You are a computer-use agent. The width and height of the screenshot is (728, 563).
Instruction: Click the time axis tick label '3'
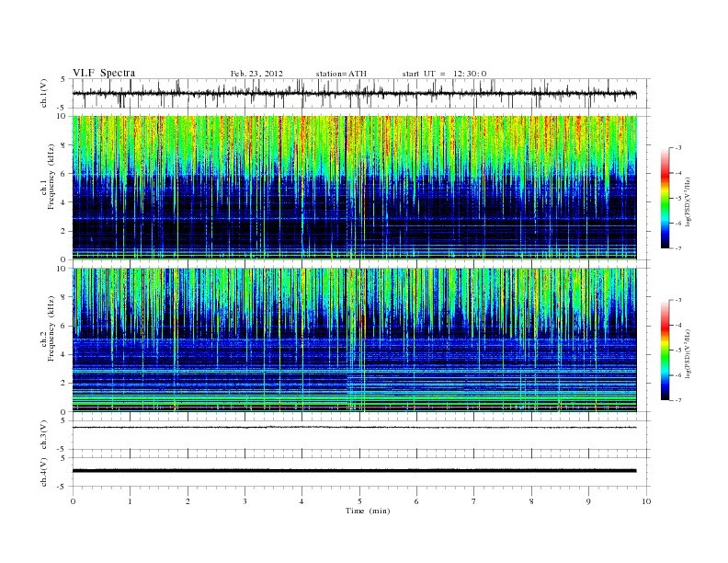[x=245, y=501]
